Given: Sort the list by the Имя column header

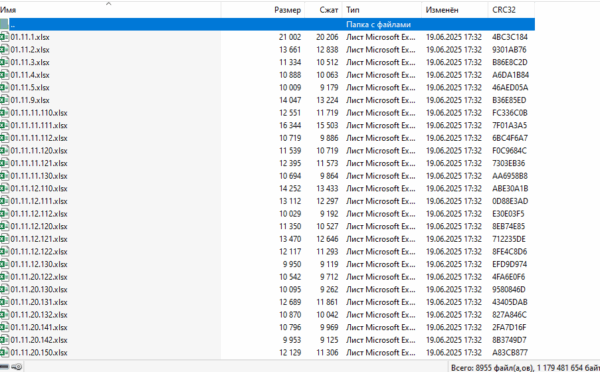Looking at the screenshot, I should pyautogui.click(x=110, y=10).
